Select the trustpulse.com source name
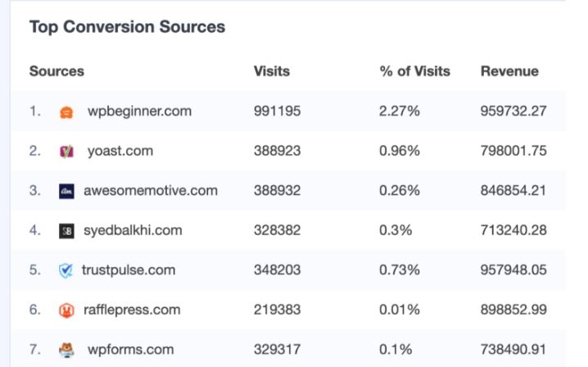This screenshot has height=367, width=588. click(129, 270)
